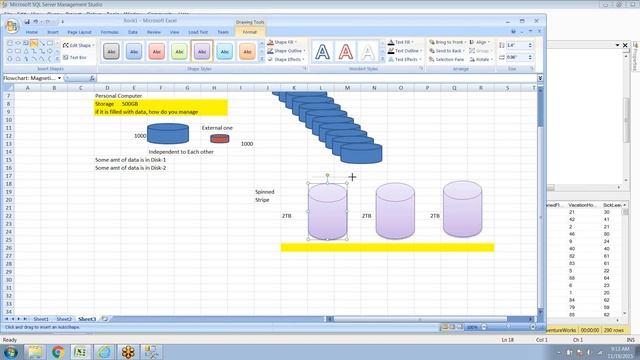This screenshot has width=640, height=360.
Task: Click column header D
Action: (107, 88)
